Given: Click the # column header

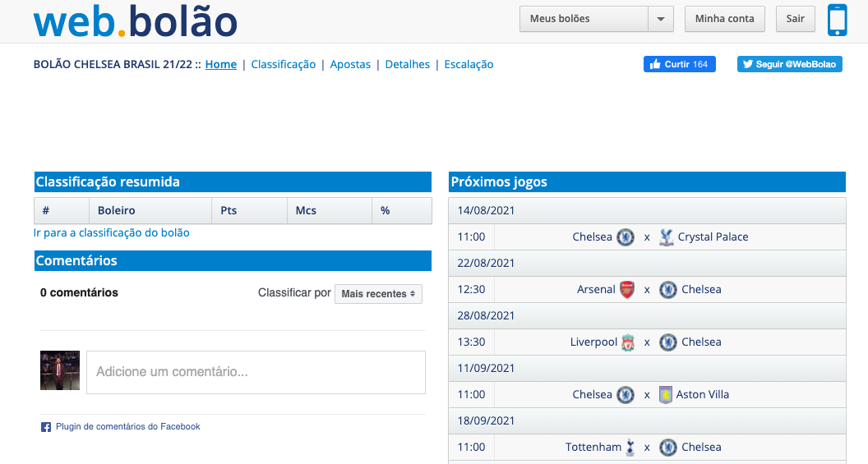Looking at the screenshot, I should [x=62, y=211].
